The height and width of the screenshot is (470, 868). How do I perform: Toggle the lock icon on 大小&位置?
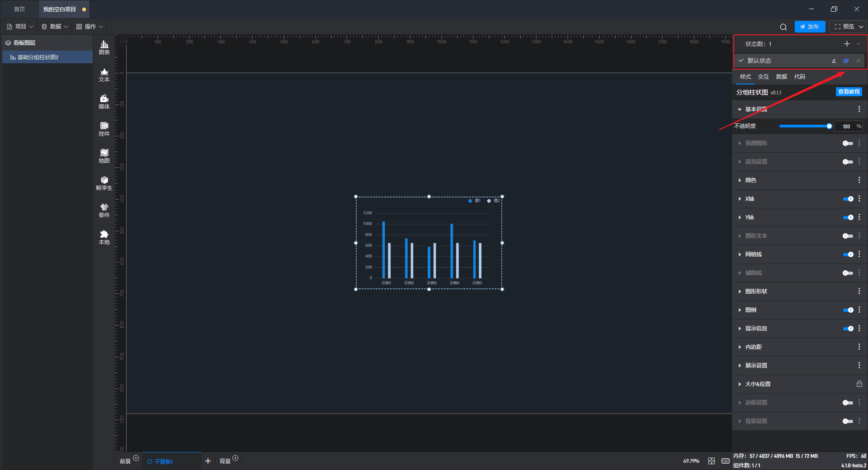pyautogui.click(x=859, y=384)
